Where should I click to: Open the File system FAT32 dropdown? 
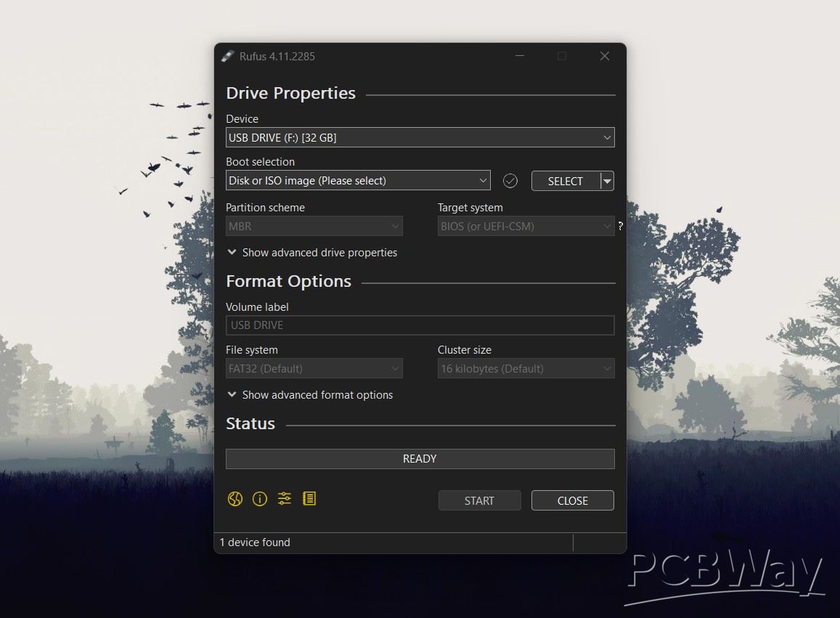coord(314,369)
